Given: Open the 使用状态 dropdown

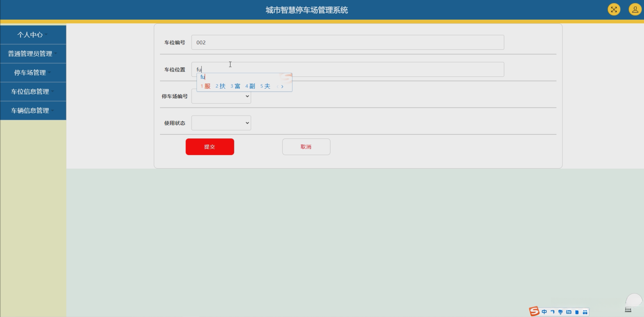Looking at the screenshot, I should (221, 123).
